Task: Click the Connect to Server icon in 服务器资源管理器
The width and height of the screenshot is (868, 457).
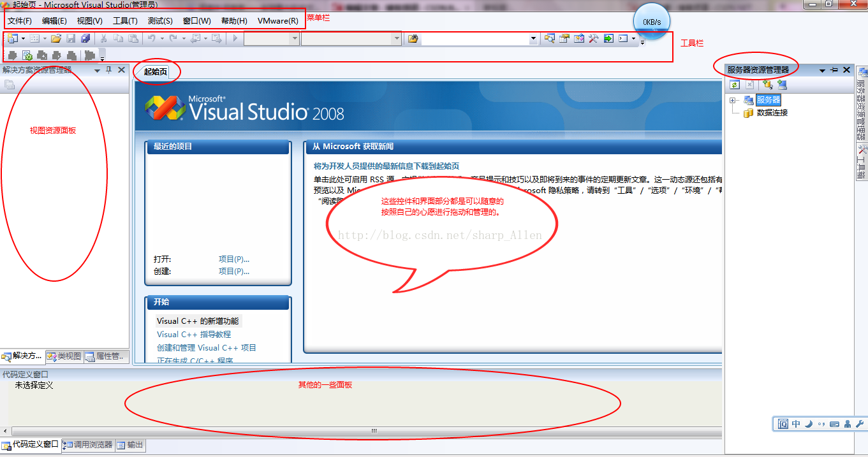Action: 782,84
